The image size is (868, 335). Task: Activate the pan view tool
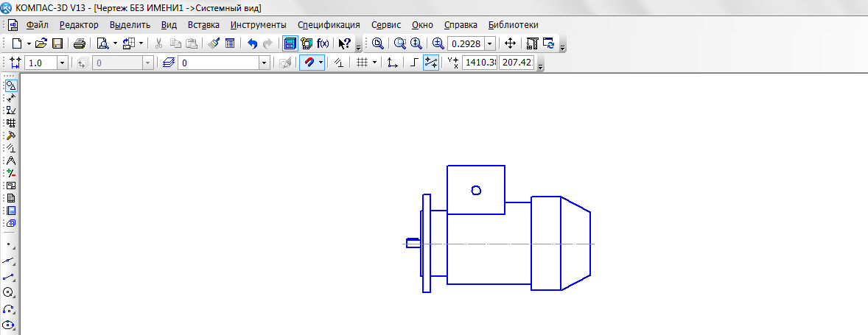point(511,43)
